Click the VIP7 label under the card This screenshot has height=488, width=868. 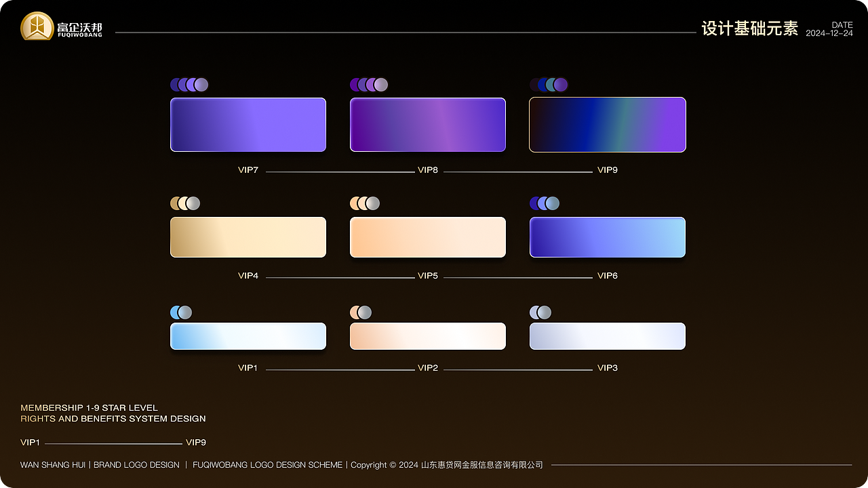(x=248, y=170)
